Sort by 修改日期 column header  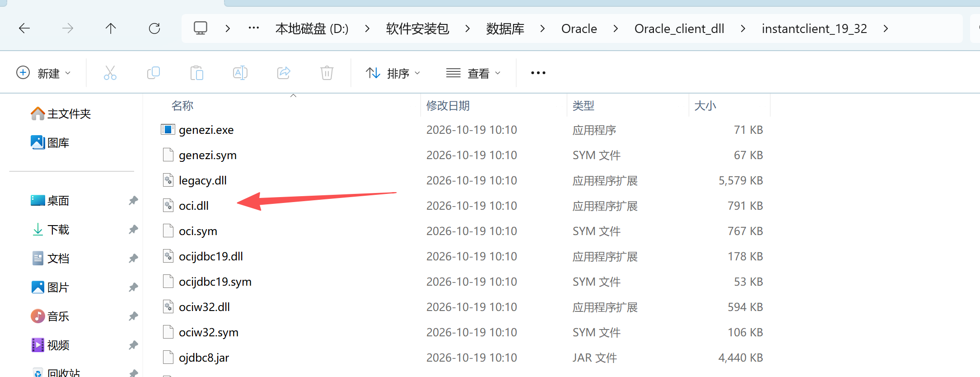tap(448, 106)
